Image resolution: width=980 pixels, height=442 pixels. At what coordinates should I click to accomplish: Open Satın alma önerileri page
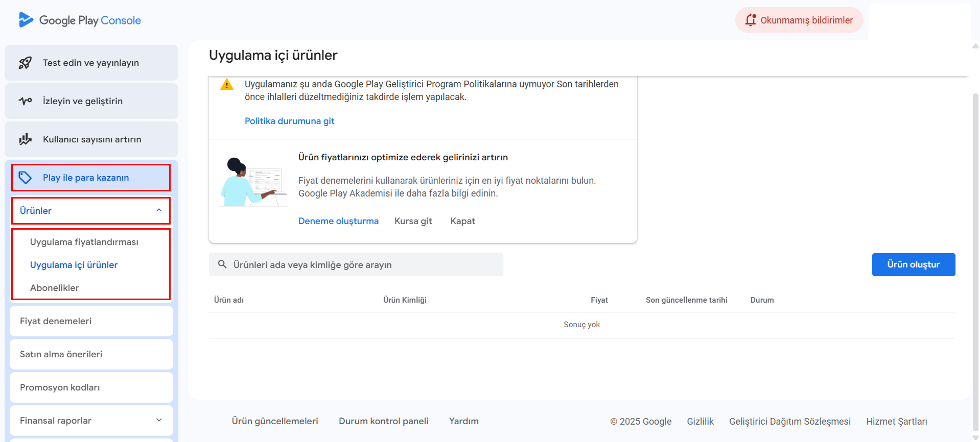[91, 354]
